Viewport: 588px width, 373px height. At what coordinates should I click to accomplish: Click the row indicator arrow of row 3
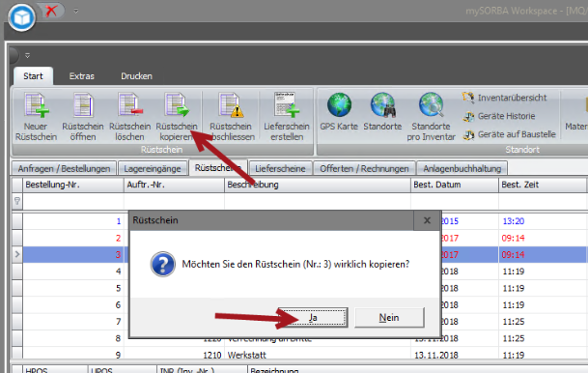pyautogui.click(x=17, y=254)
